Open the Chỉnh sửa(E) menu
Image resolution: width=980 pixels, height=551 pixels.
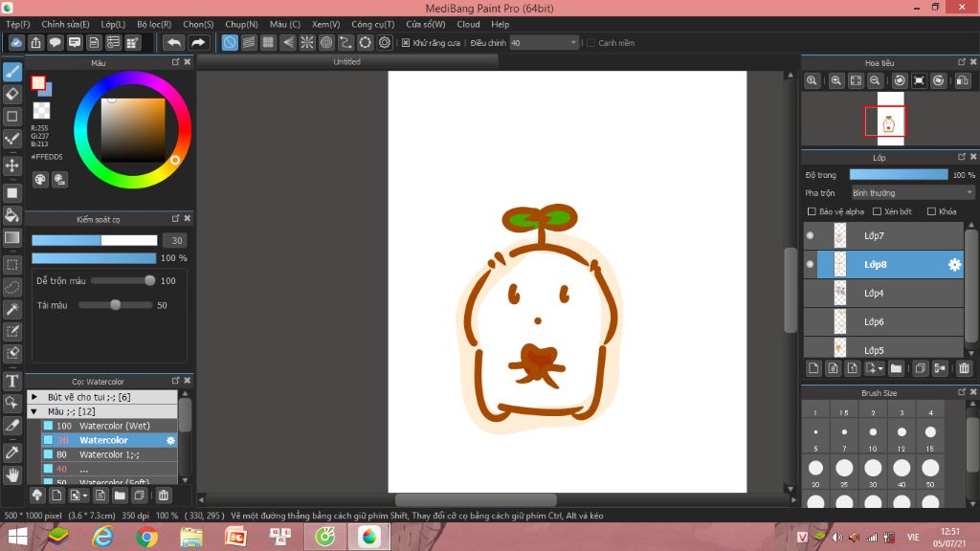[66, 24]
